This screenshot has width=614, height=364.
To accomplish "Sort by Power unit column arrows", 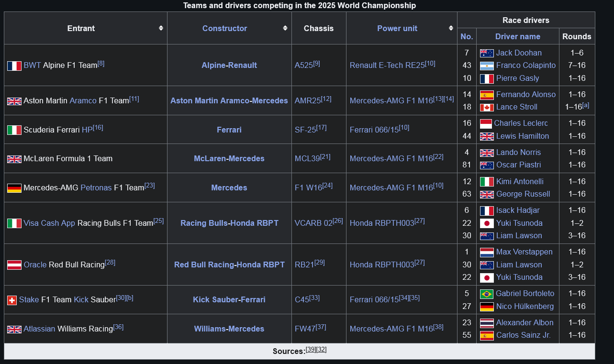I will tap(451, 28).
